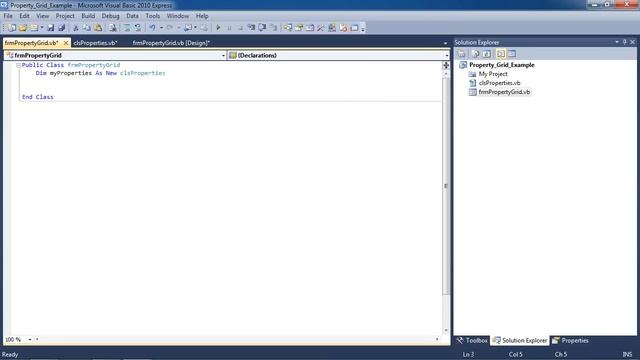Open the Edit menu
The height and width of the screenshot is (360, 640).
[x=24, y=16]
